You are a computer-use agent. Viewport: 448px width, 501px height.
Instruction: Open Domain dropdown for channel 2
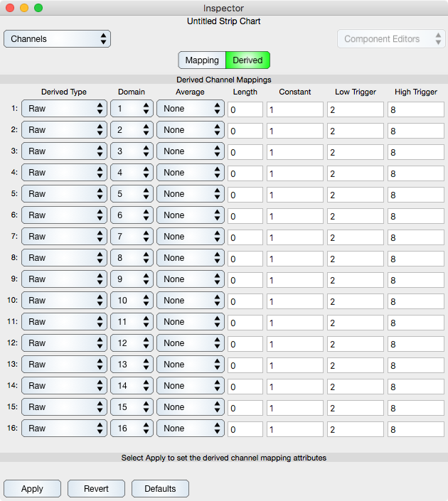(x=132, y=130)
